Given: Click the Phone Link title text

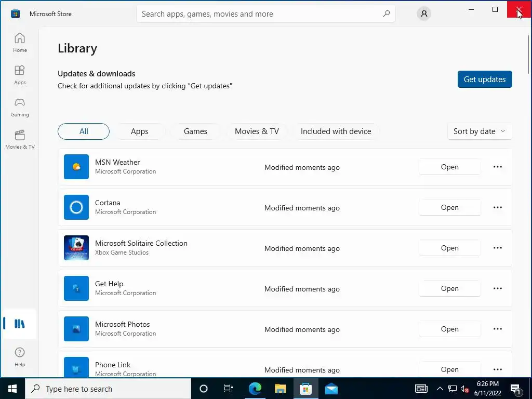Looking at the screenshot, I should tap(113, 365).
